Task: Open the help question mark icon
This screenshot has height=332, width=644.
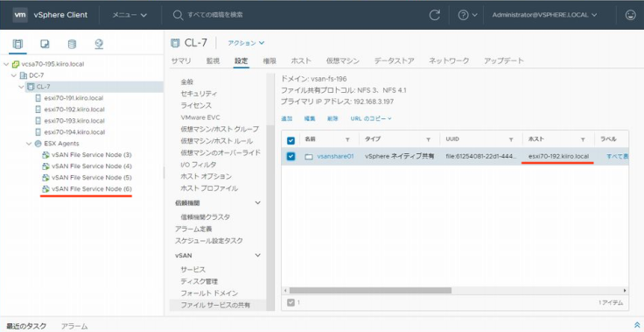Action: tap(463, 15)
